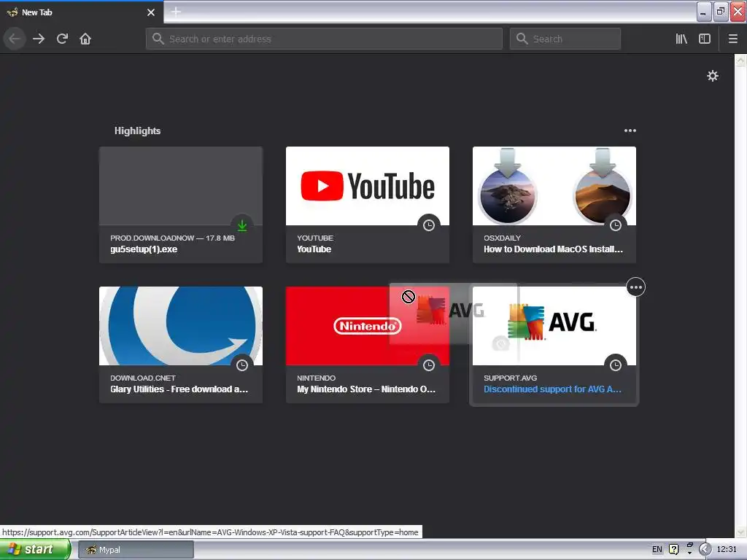The width and height of the screenshot is (747, 560).
Task: Open the OSXDaily MacOS installer thumbnail
Action: [554, 186]
